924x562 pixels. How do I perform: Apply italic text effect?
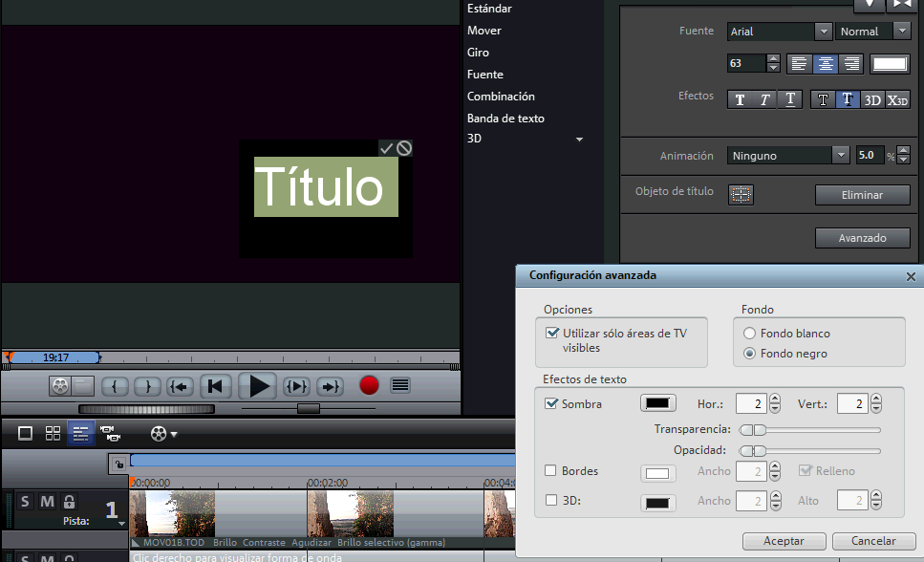tap(764, 99)
